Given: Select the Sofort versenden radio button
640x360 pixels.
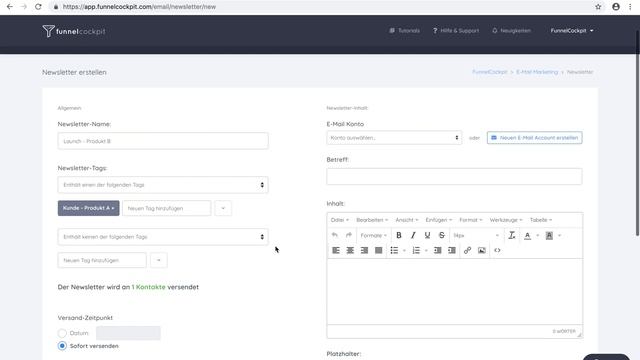Looking at the screenshot, I should [62, 346].
